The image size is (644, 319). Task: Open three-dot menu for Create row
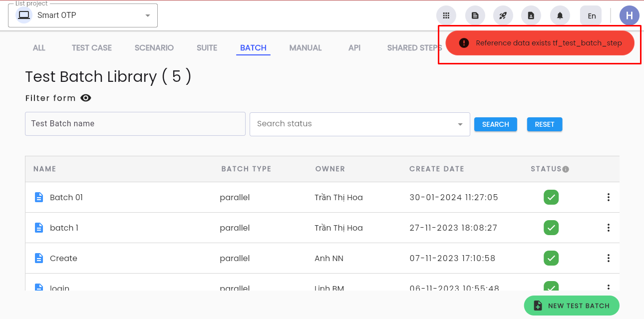click(x=608, y=258)
